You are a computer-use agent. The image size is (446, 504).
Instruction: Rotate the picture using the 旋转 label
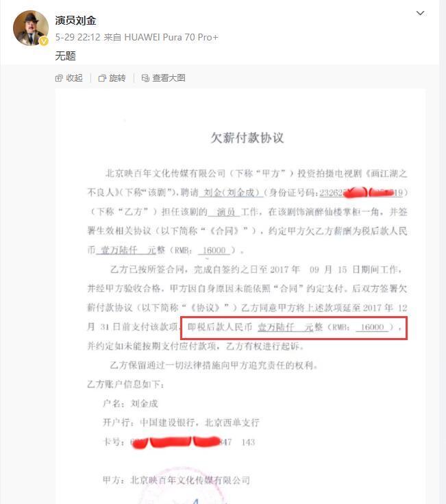pos(117,78)
